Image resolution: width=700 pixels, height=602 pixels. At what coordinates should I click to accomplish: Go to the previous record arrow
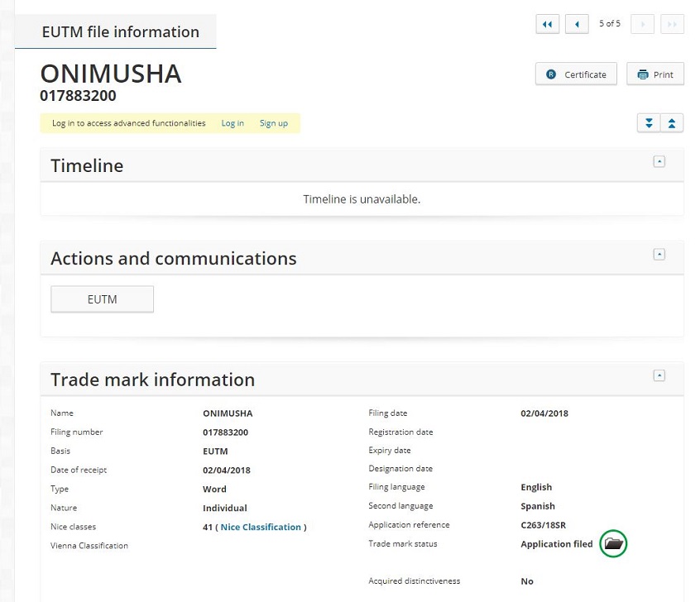577,24
